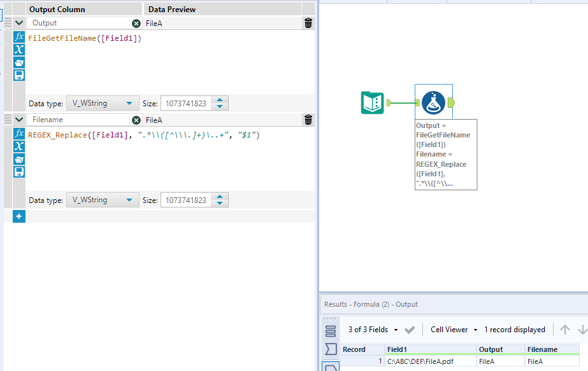This screenshot has width=588, height=371.
Task: Open the Saved Expressions icon
Action: (x=18, y=74)
